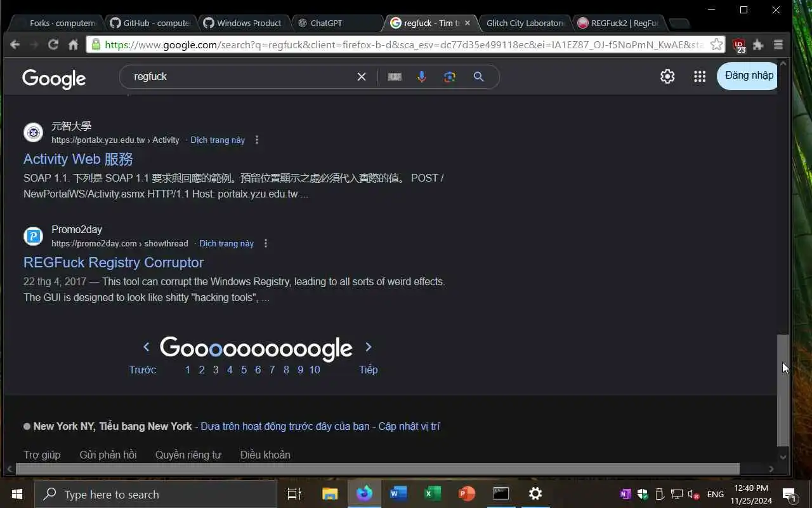Click the next-page chevron by Google logo
This screenshot has width=812, height=508.
369,347
